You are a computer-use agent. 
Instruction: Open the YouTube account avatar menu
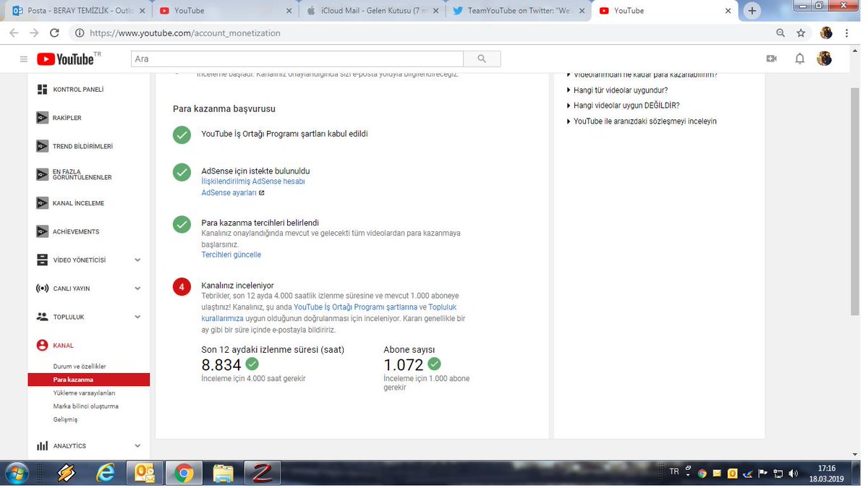pos(824,59)
